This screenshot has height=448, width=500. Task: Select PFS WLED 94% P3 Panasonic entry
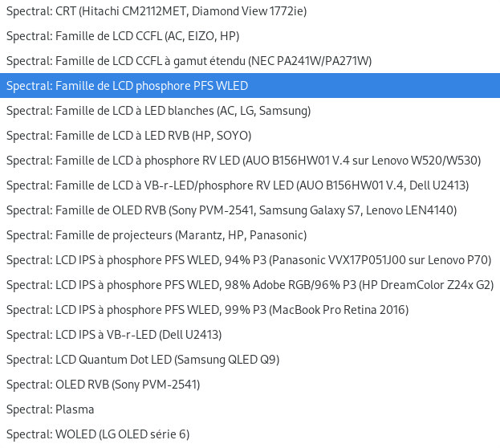pyautogui.click(x=248, y=260)
